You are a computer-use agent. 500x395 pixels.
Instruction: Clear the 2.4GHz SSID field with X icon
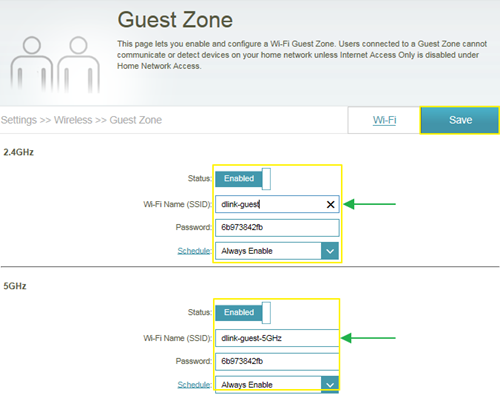(x=330, y=204)
